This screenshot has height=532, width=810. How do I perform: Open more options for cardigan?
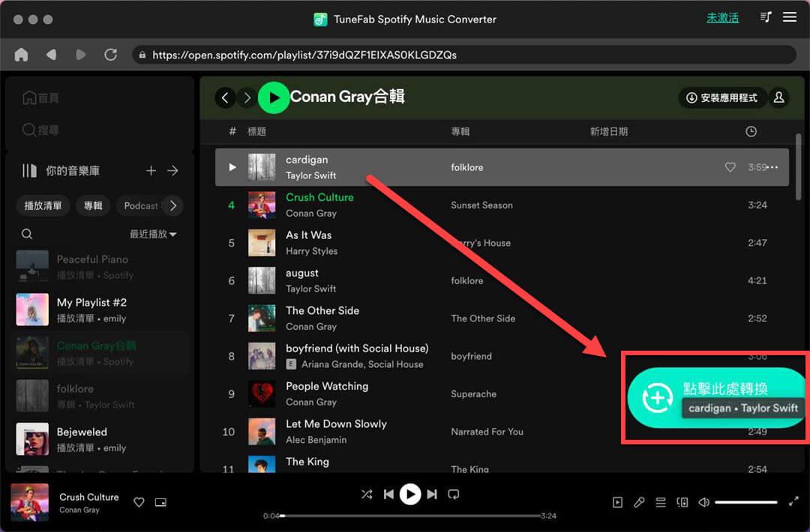pyautogui.click(x=774, y=167)
